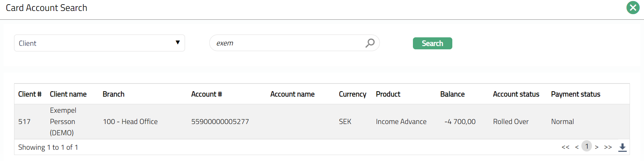
Task: Sort by Client # column header
Action: click(30, 94)
